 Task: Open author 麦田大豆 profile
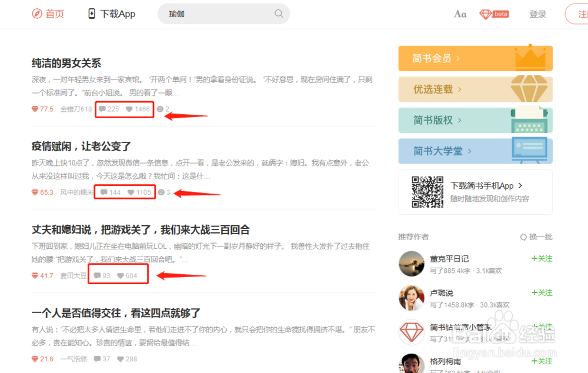[x=73, y=276]
